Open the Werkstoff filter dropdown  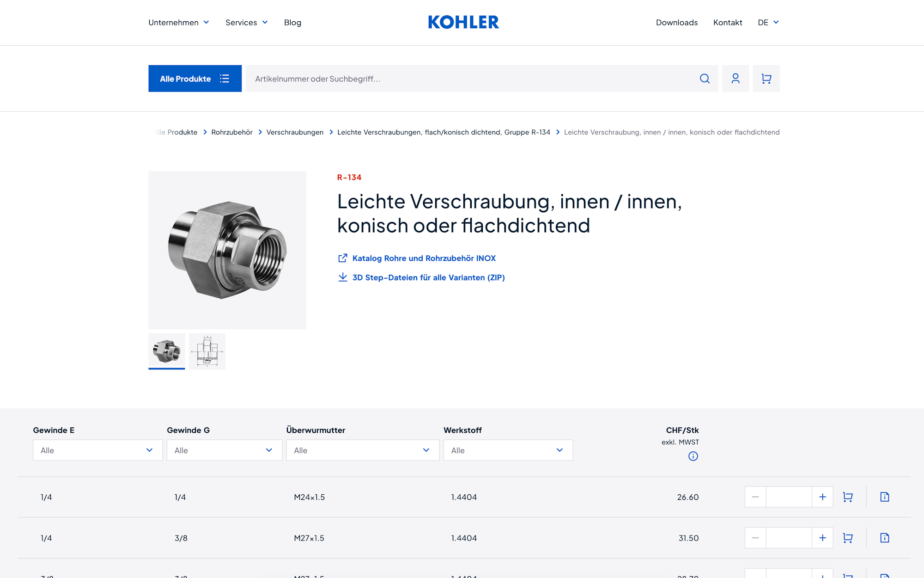tap(508, 450)
